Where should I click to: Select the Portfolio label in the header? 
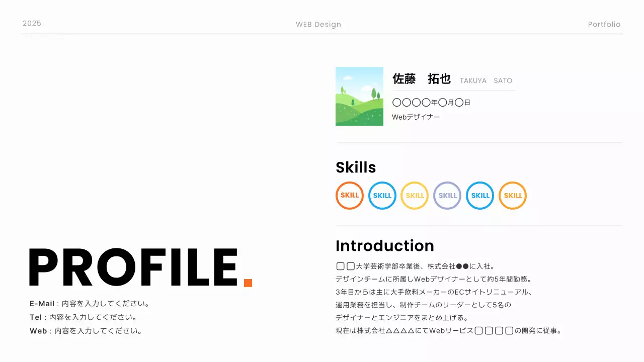604,24
